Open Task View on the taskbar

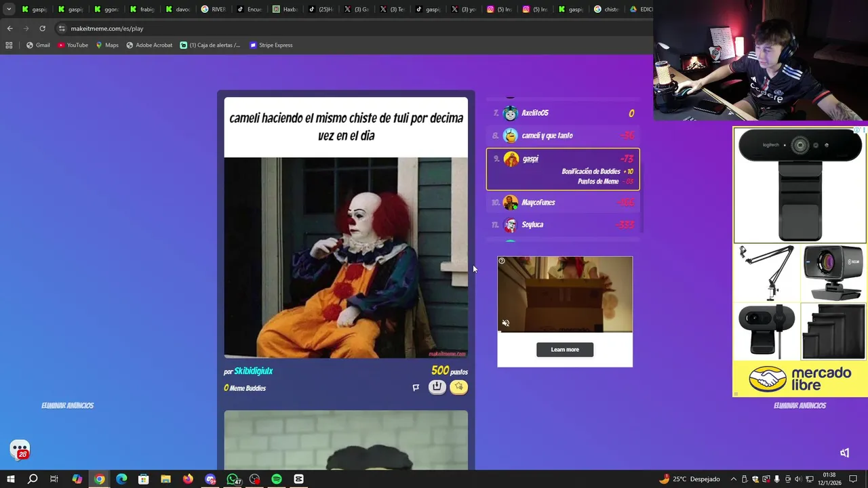coord(54,479)
